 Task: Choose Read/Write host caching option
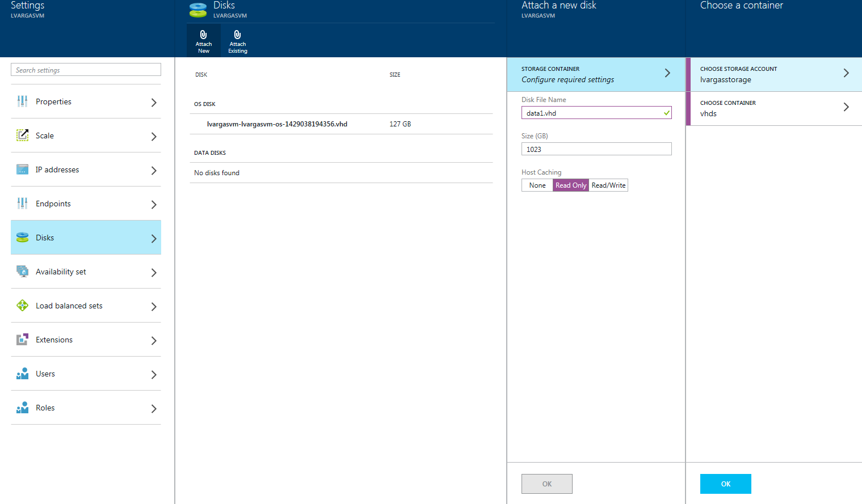point(608,185)
